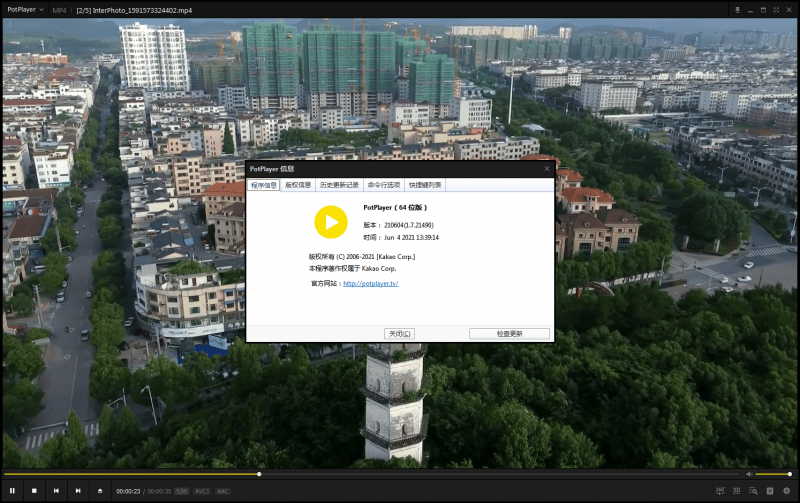Click the 检查更新 button
The width and height of the screenshot is (800, 503).
pos(509,333)
